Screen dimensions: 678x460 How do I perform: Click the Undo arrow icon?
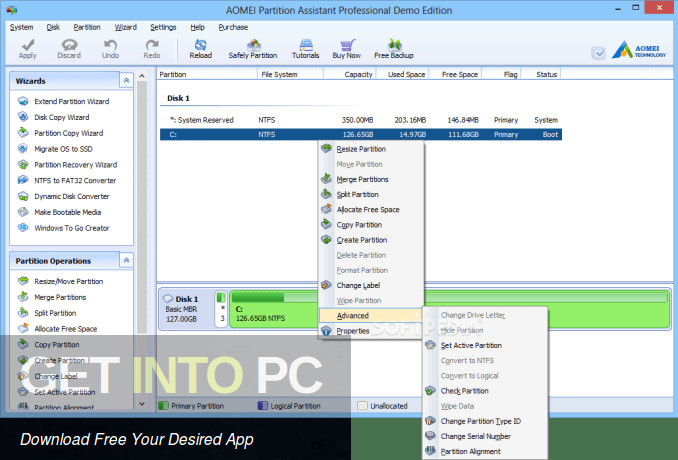110,45
